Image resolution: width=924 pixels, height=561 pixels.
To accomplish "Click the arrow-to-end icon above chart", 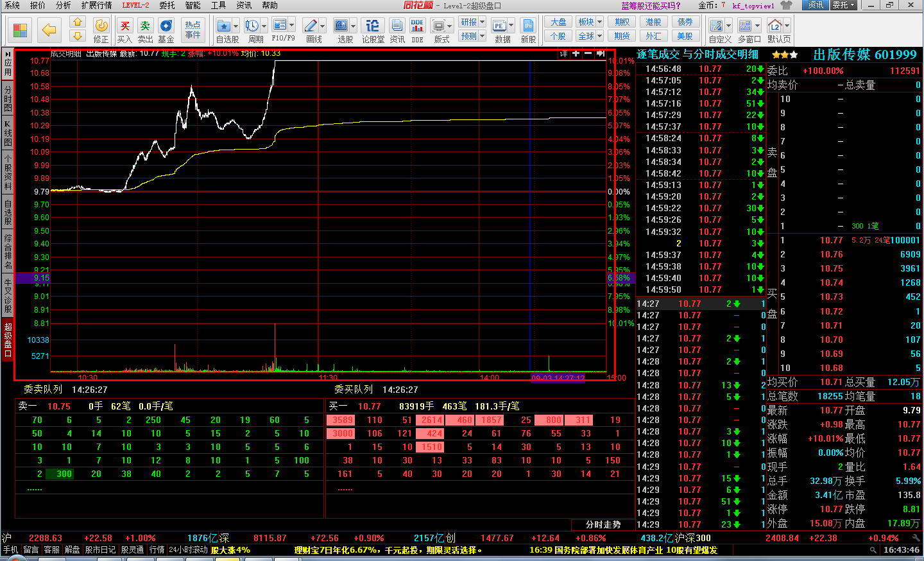I will coord(600,53).
